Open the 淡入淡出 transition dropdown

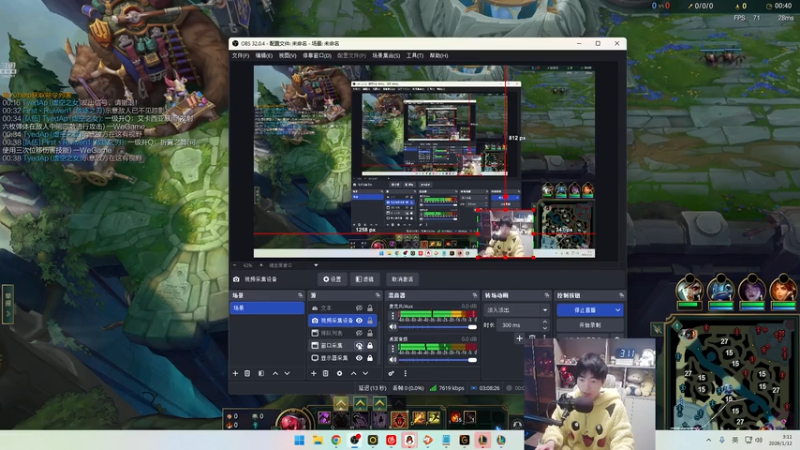[516, 310]
